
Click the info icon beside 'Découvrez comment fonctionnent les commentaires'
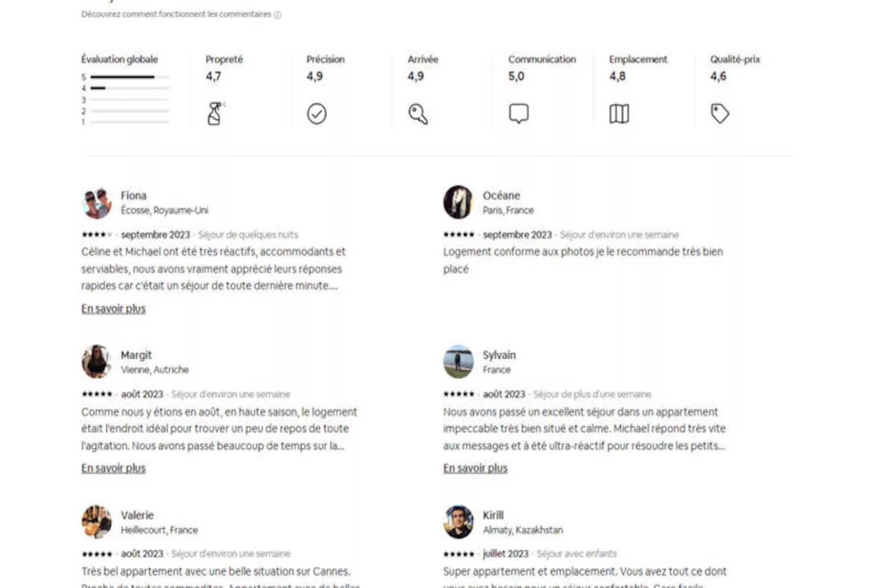278,15
